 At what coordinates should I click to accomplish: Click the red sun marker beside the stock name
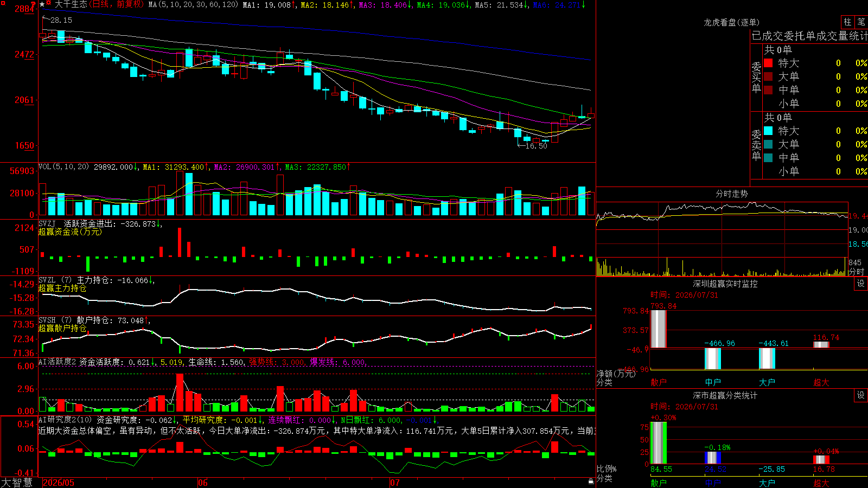coord(49,4)
